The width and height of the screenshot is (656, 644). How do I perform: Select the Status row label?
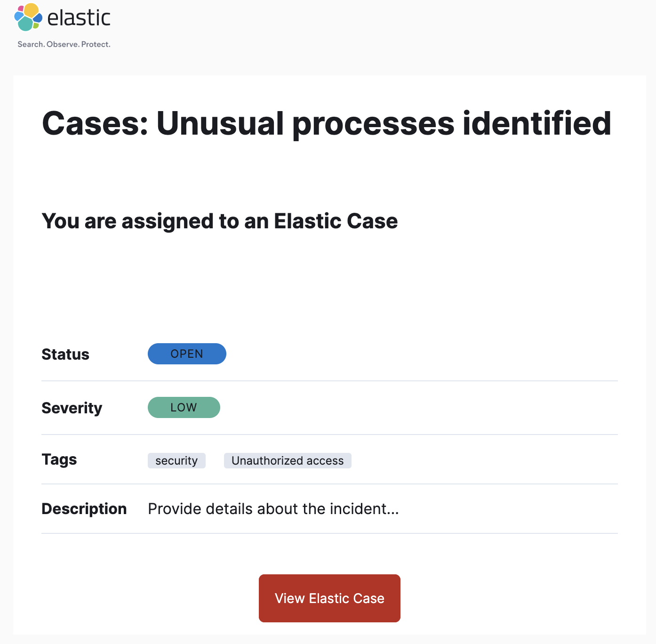point(65,354)
